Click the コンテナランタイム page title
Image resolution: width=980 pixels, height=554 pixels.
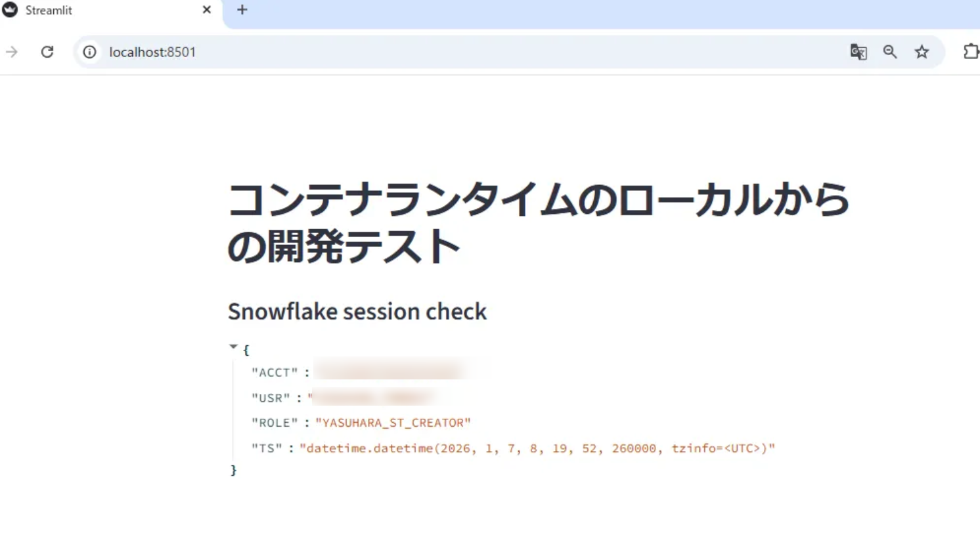tap(539, 223)
